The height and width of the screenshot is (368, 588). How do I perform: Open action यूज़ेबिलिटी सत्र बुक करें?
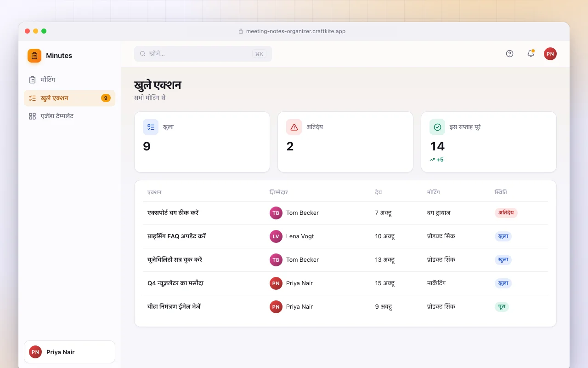click(x=175, y=260)
